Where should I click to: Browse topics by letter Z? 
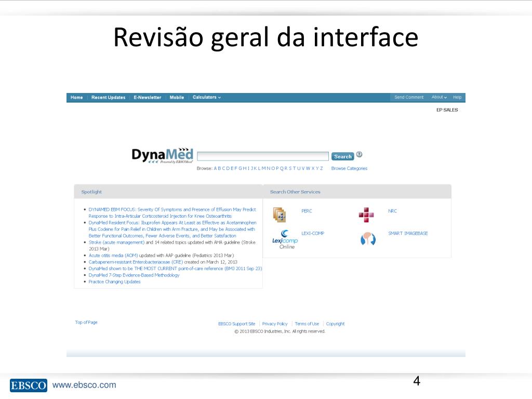click(x=321, y=168)
